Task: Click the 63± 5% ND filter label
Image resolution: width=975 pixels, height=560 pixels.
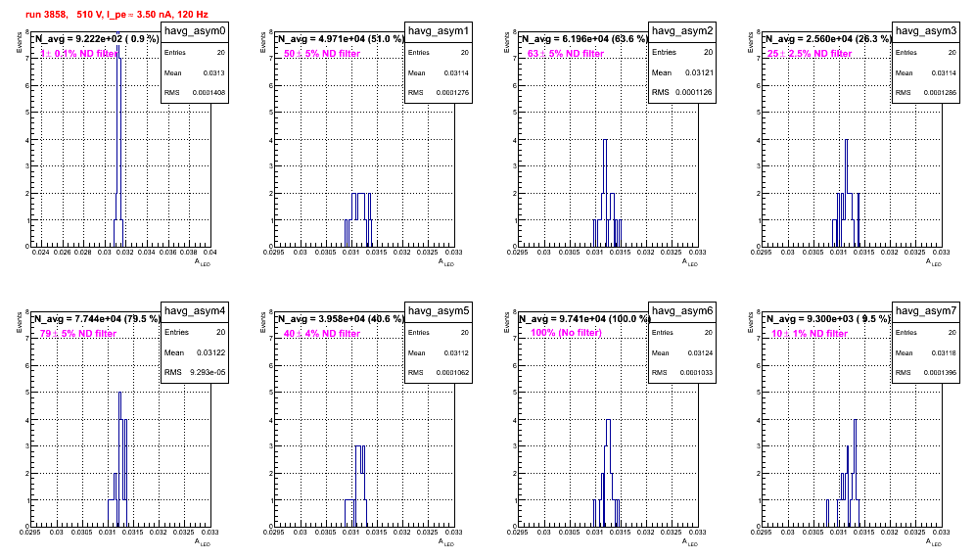Action: 566,54
